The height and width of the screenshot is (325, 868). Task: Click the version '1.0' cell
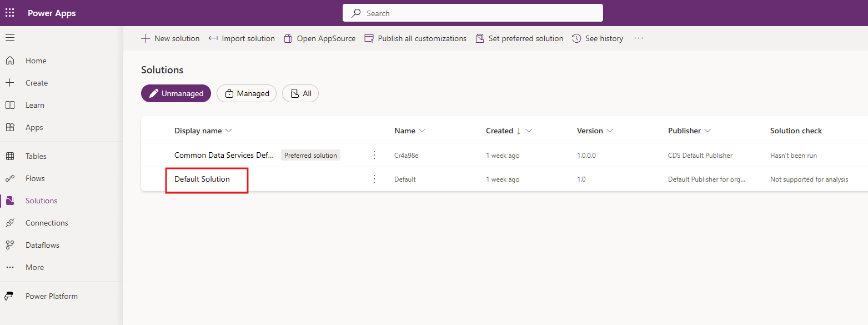point(581,179)
